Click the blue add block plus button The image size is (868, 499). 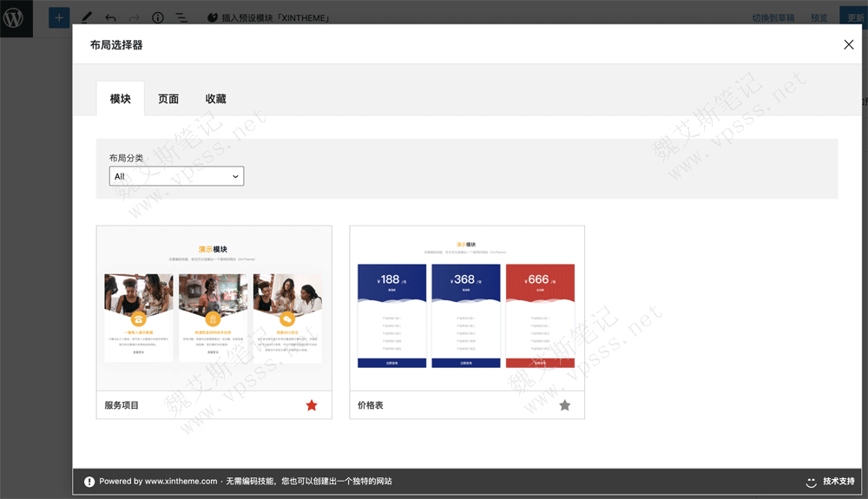tap(59, 17)
